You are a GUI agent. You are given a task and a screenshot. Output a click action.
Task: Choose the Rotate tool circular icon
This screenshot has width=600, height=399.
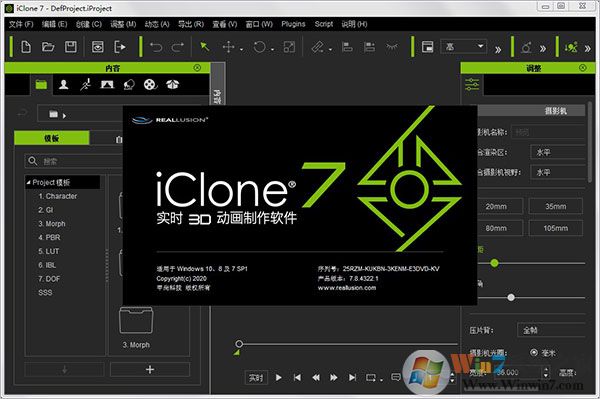pyautogui.click(x=259, y=47)
